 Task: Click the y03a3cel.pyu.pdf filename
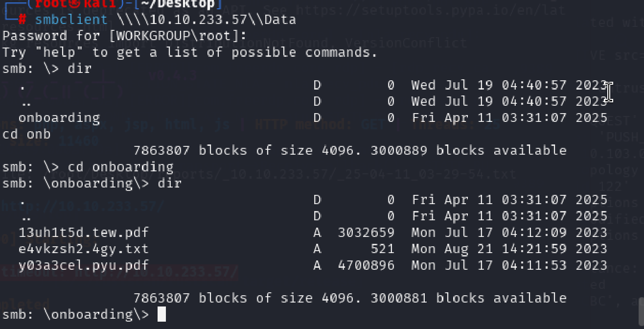(84, 265)
